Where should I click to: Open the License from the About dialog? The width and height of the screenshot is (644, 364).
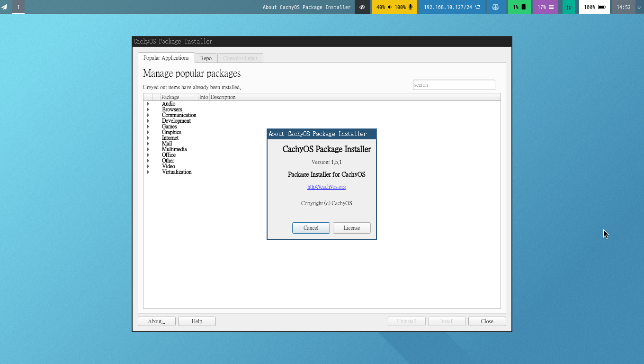[352, 228]
